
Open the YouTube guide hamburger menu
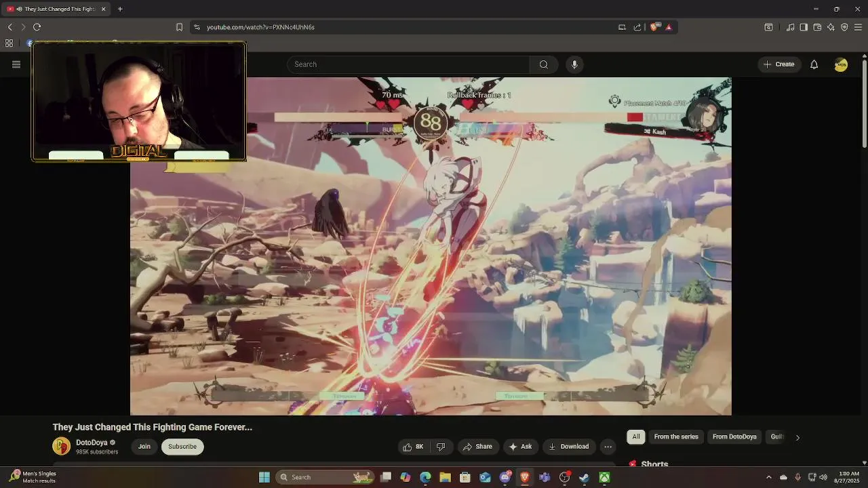click(x=16, y=64)
